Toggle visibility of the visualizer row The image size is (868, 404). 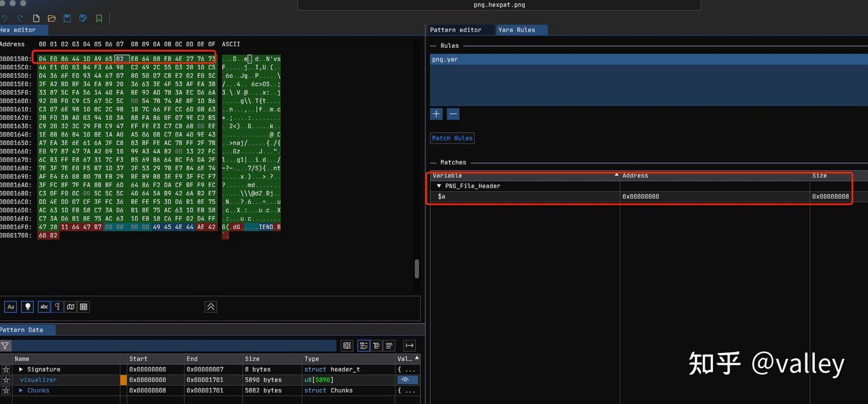coord(407,380)
